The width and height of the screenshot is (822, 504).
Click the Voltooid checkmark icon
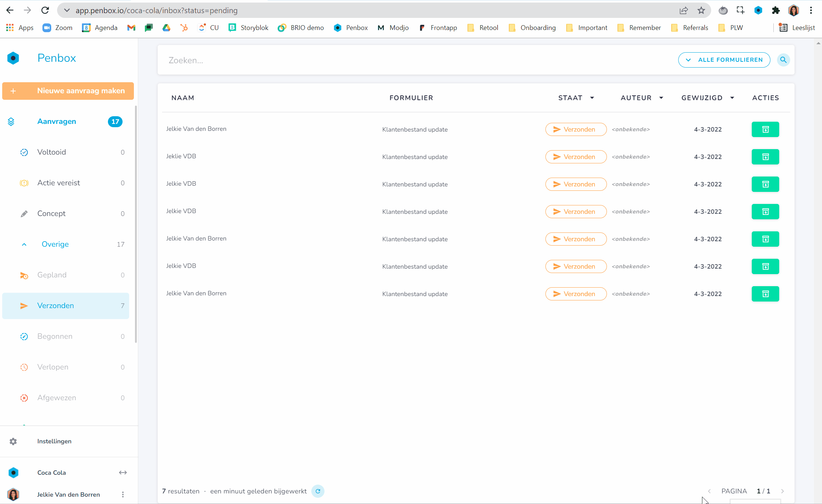point(23,152)
